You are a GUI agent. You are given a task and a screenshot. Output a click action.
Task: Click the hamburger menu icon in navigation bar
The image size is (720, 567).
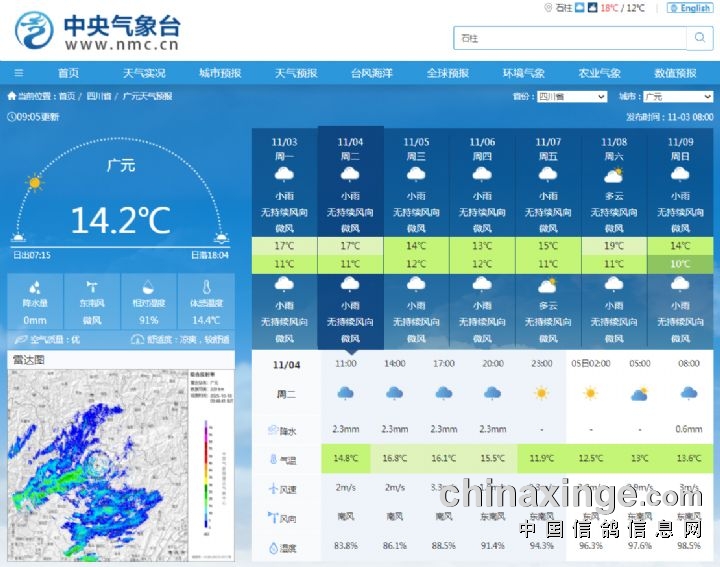(18, 73)
